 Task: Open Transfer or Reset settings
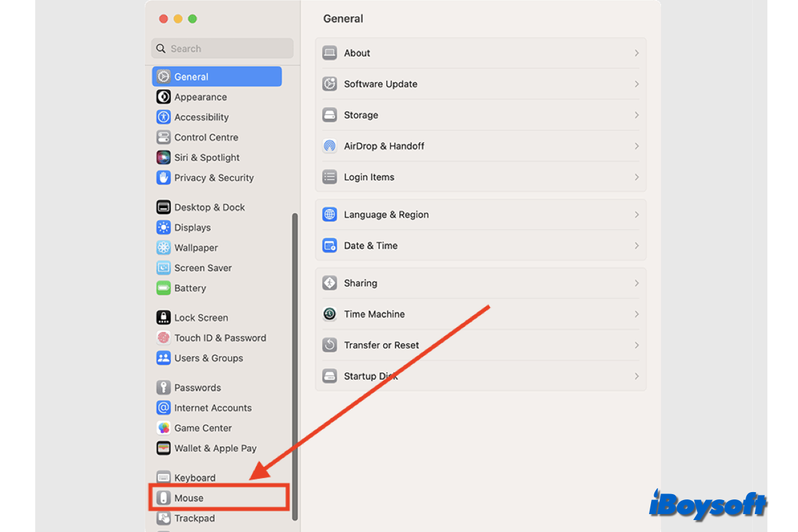479,344
